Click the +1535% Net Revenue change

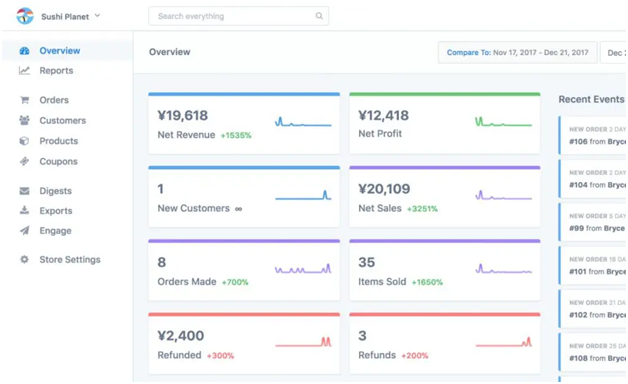(x=236, y=135)
